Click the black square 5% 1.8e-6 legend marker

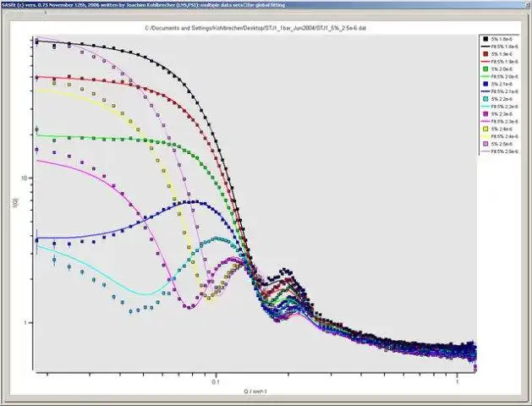(x=485, y=39)
